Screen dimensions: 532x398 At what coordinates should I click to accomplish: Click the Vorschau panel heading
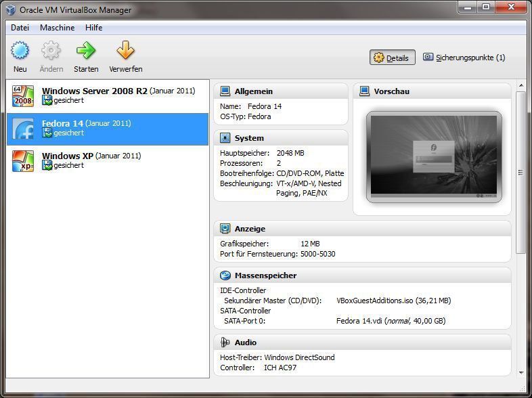click(x=391, y=91)
